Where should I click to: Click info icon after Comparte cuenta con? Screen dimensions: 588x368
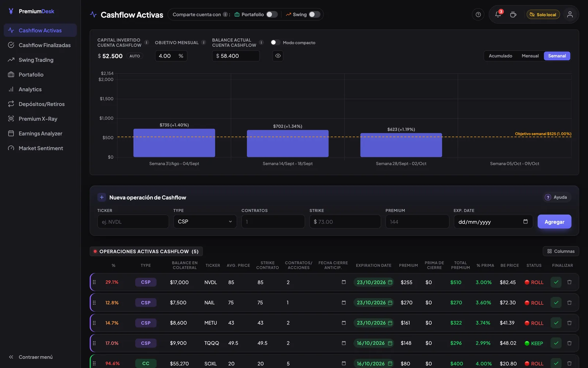click(225, 14)
